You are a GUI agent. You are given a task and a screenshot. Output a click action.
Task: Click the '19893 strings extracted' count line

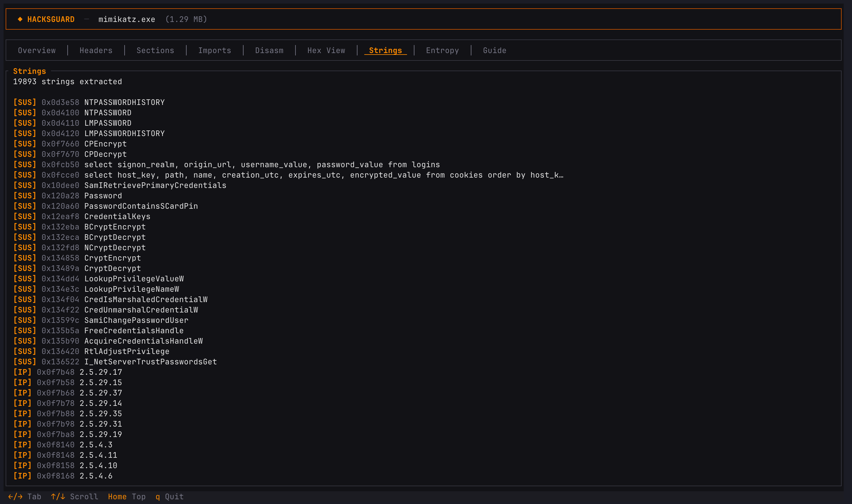[x=67, y=82]
